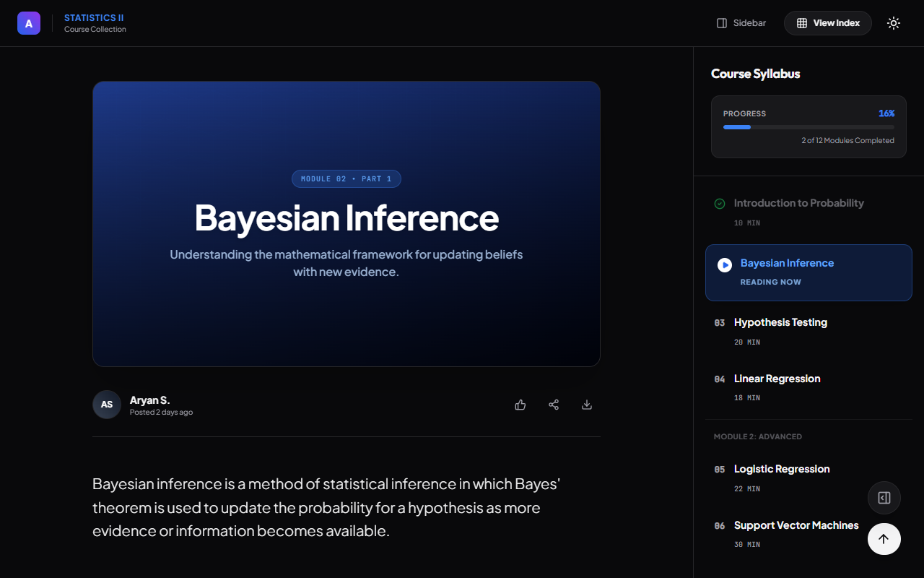The width and height of the screenshot is (924, 578).
Task: Open the Logistic Regression lesson
Action: point(782,469)
